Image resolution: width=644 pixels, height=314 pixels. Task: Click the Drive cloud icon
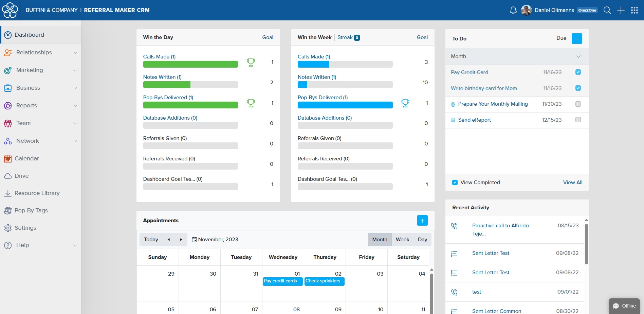pyautogui.click(x=8, y=176)
